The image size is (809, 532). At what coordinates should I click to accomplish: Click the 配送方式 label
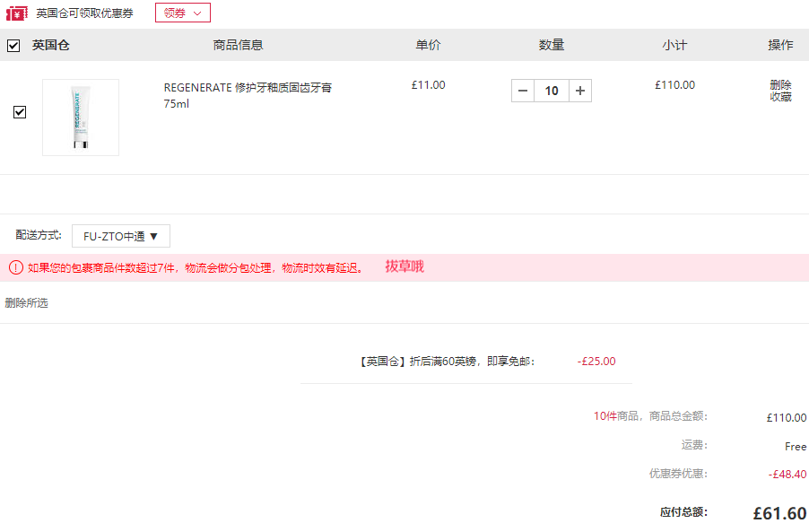point(39,235)
